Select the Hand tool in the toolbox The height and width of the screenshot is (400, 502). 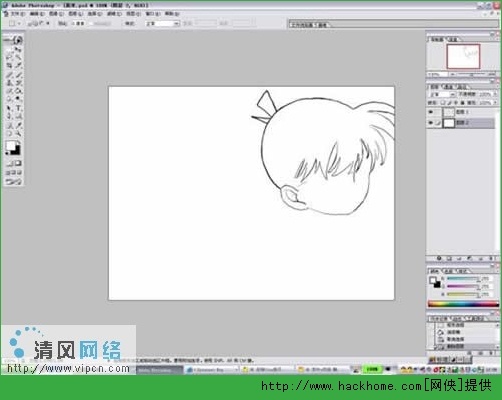(x=10, y=134)
